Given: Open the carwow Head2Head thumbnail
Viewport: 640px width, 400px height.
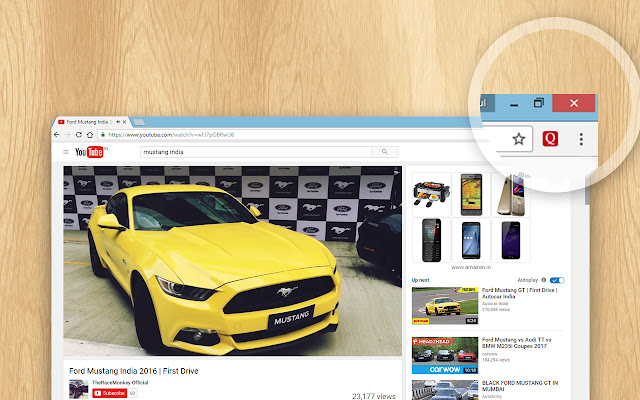Looking at the screenshot, I should 445,355.
